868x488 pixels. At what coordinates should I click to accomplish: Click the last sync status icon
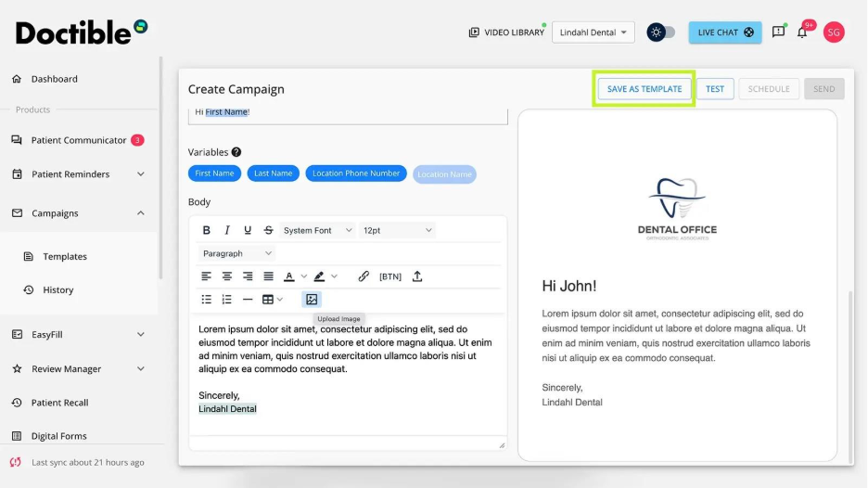[x=16, y=462]
